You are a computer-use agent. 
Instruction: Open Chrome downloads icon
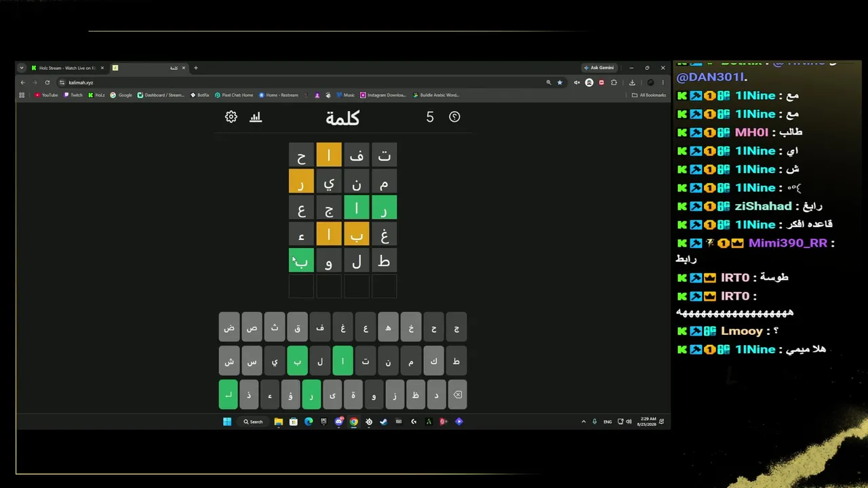pyautogui.click(x=632, y=82)
